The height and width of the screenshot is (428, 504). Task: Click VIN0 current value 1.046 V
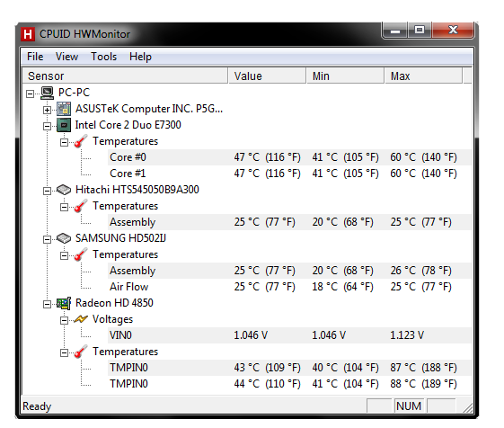(x=251, y=335)
